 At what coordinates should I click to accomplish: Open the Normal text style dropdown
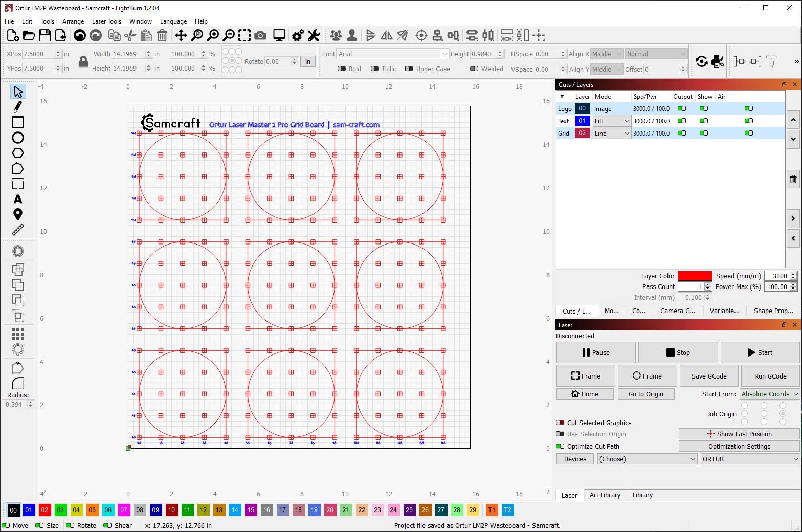click(x=656, y=54)
